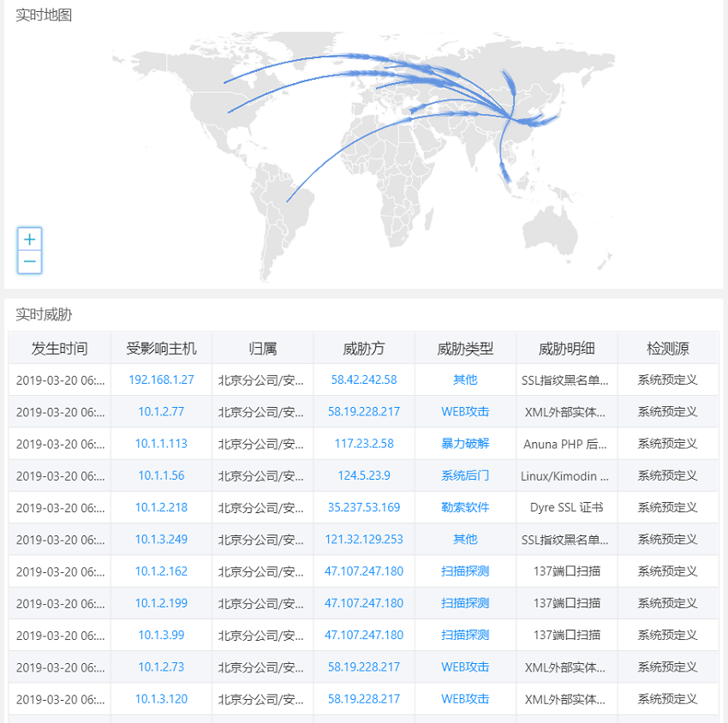Click 58.19.228.217 in the 10.1.2.77 row
The width and height of the screenshot is (728, 723).
pyautogui.click(x=364, y=411)
